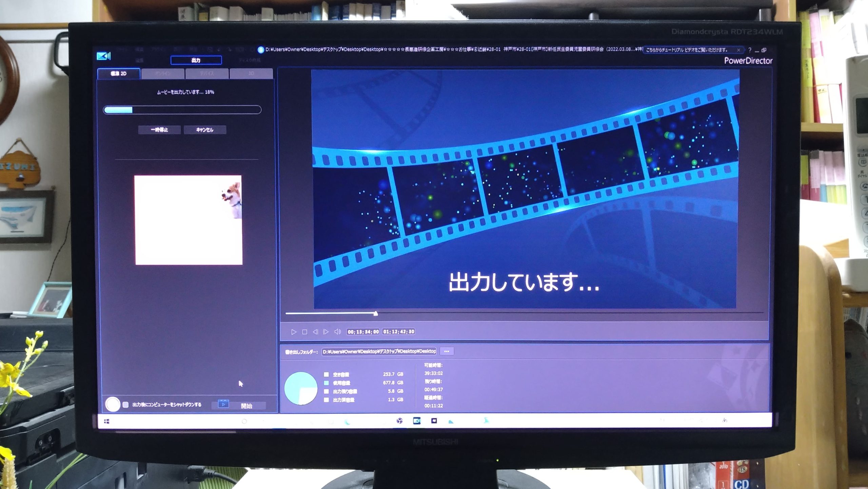Browse output folder with the ... button

pyautogui.click(x=447, y=351)
